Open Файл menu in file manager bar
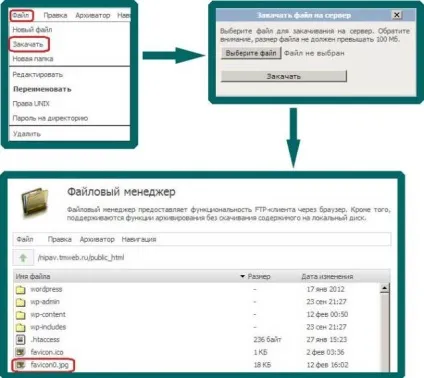The width and height of the screenshot is (424, 378). [25, 239]
